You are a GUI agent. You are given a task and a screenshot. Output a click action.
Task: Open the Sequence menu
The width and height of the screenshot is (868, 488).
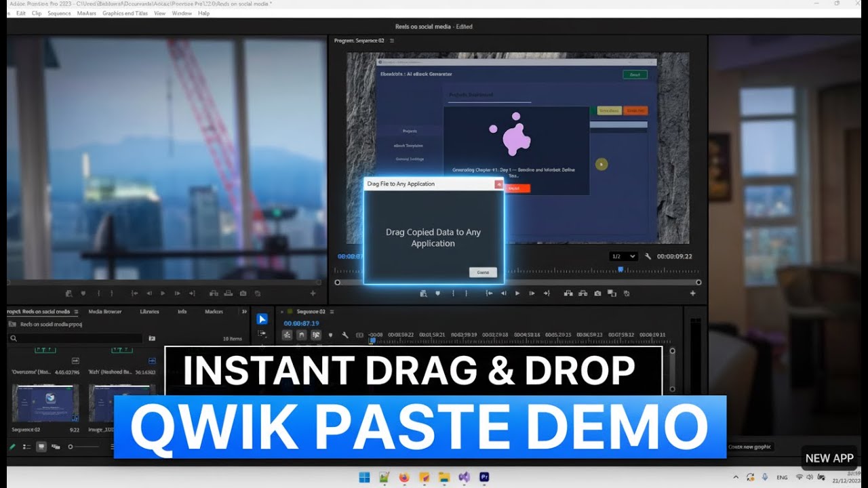pyautogui.click(x=59, y=13)
